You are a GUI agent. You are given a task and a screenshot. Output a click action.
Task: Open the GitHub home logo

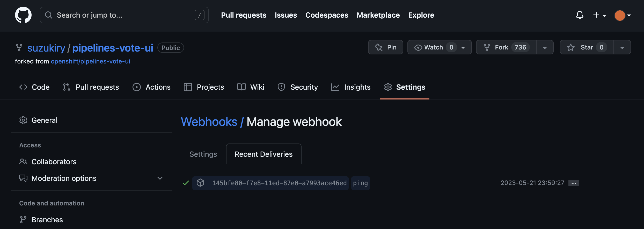click(x=23, y=15)
